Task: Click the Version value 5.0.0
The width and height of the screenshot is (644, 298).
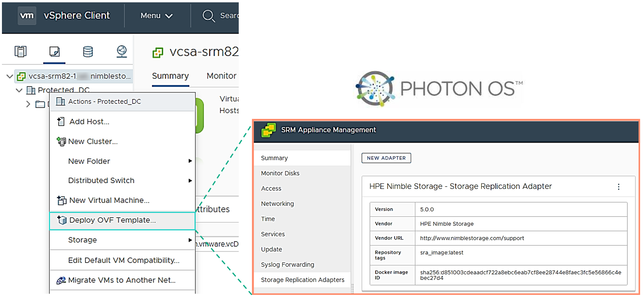Action: (x=427, y=209)
